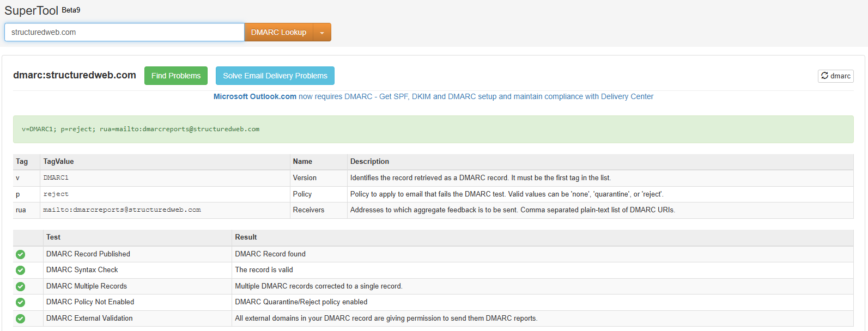This screenshot has height=331, width=868.
Task: Click the green check icon for DMARC Policy Not Enabled
Action: [20, 302]
